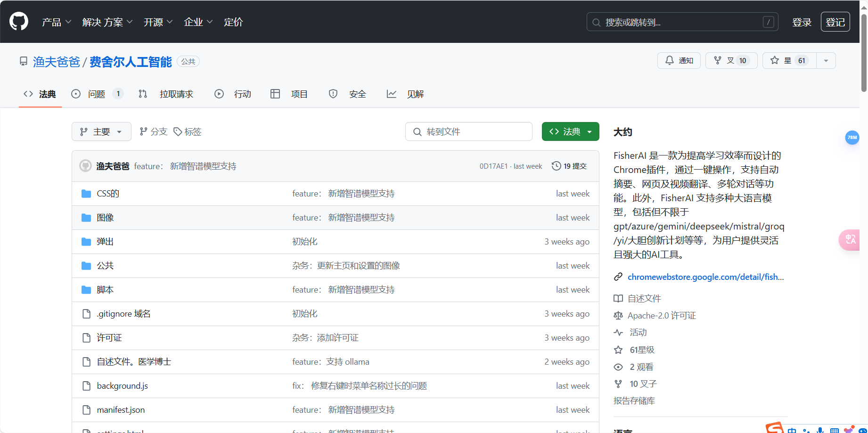Open the 行动 actions tab
This screenshot has height=433, width=868.
click(243, 94)
